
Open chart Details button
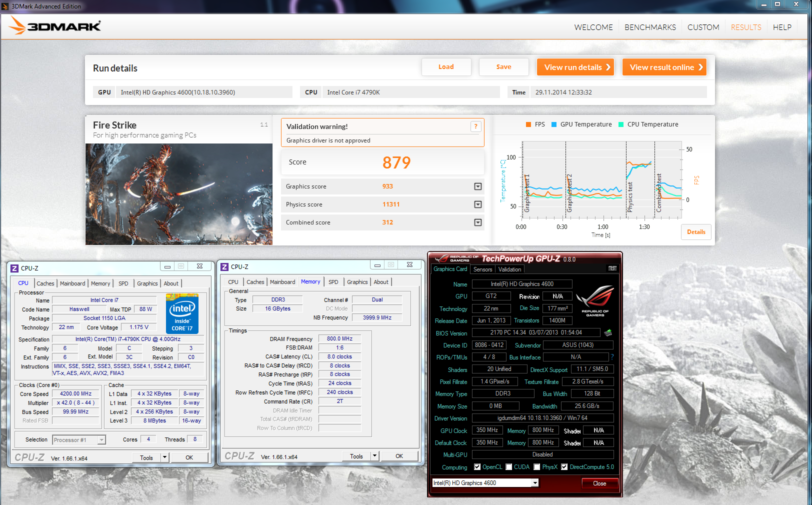tap(696, 232)
